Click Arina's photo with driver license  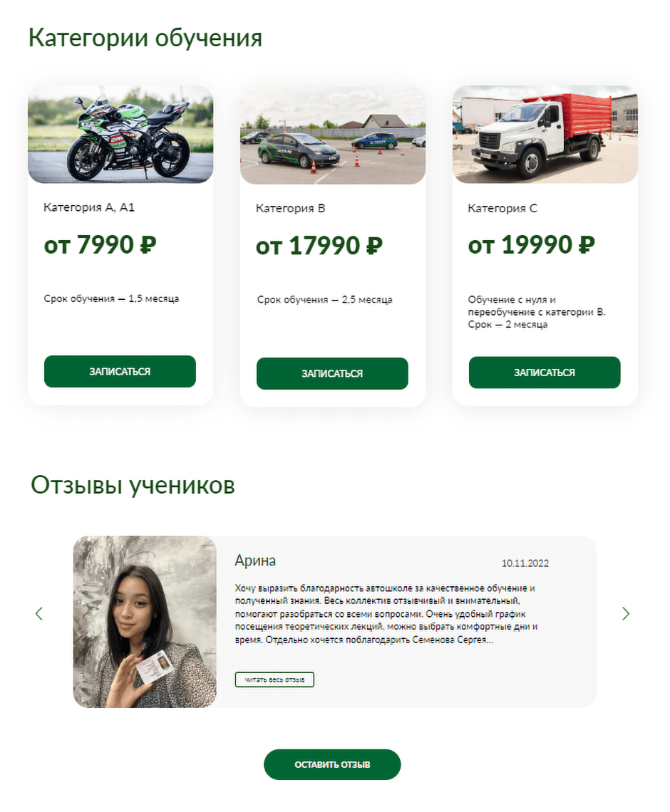(x=145, y=622)
